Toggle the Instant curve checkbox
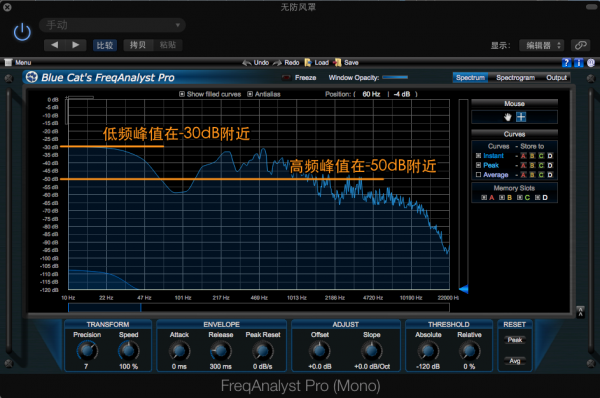Image resolution: width=600 pixels, height=398 pixels. pos(478,156)
